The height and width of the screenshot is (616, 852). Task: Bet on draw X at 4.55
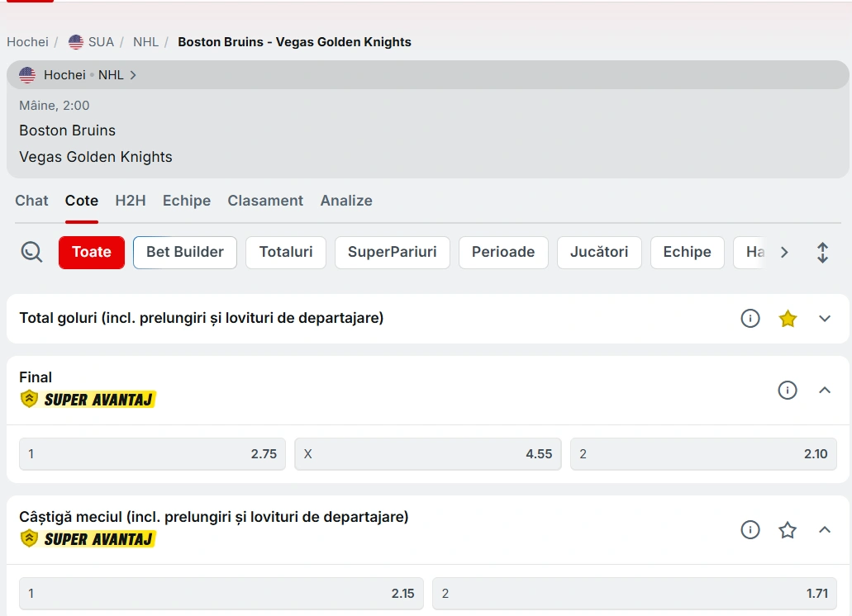(427, 454)
